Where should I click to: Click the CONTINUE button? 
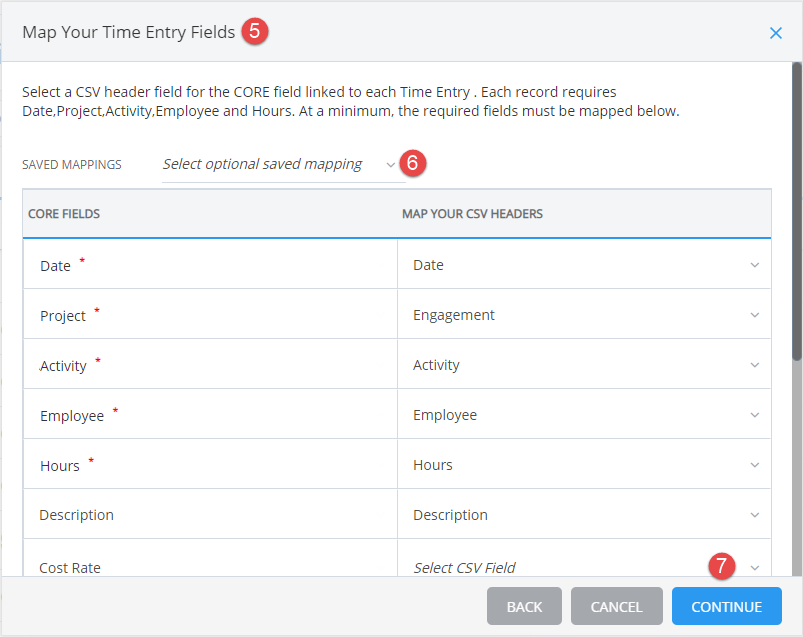pyautogui.click(x=726, y=606)
